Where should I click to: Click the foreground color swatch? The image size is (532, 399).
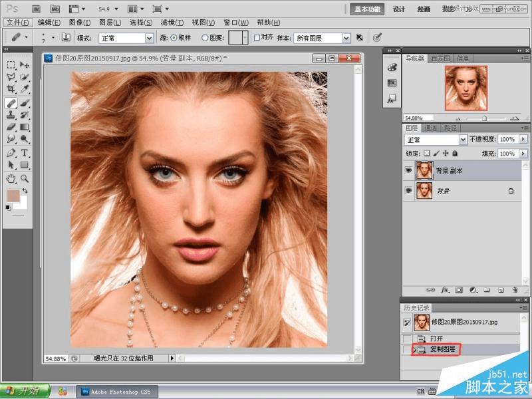13,196
